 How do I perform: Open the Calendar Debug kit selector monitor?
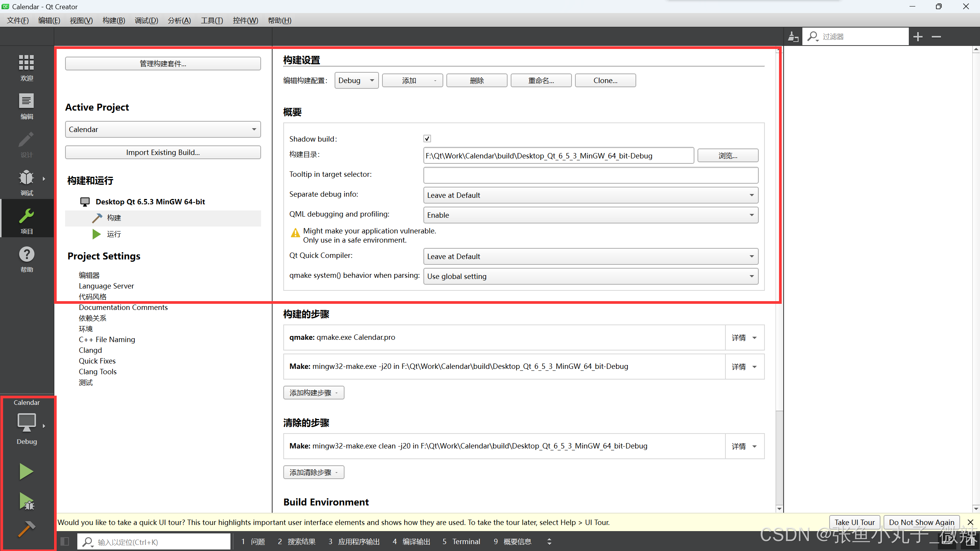point(26,422)
